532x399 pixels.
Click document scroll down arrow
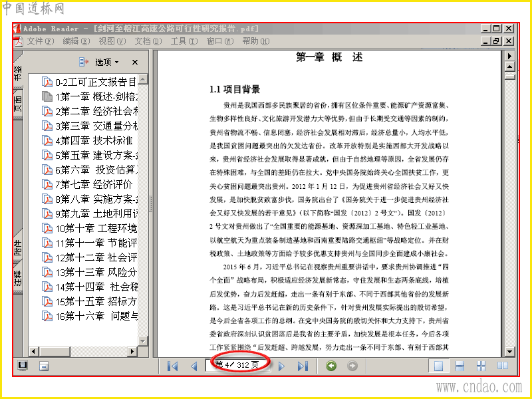point(509,352)
